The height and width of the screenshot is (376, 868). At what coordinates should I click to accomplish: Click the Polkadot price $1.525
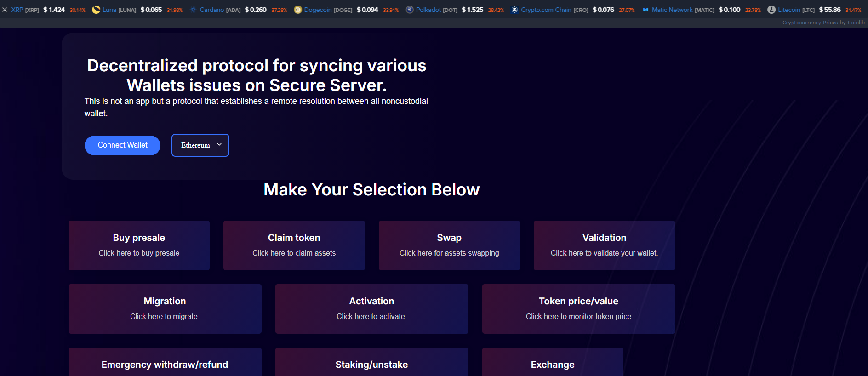point(473,10)
